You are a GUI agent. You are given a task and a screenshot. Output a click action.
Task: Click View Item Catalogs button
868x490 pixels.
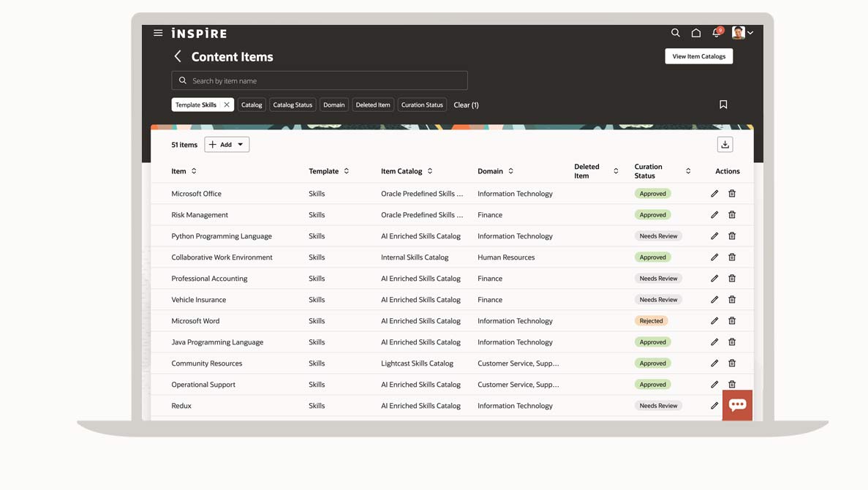tap(698, 56)
